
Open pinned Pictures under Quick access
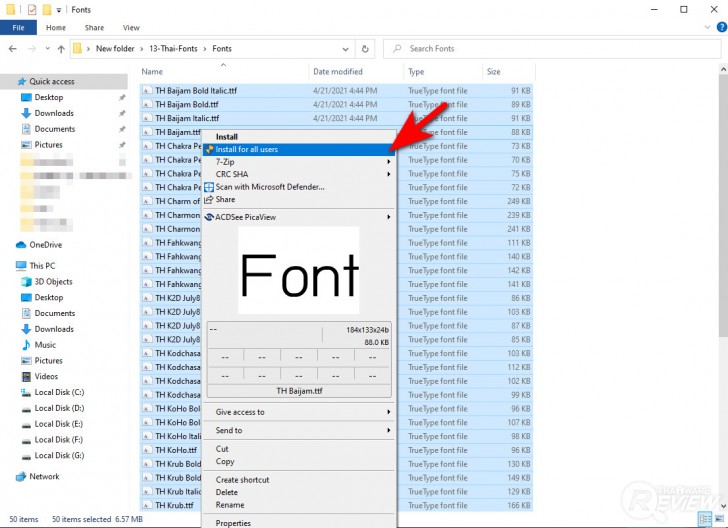[48, 144]
